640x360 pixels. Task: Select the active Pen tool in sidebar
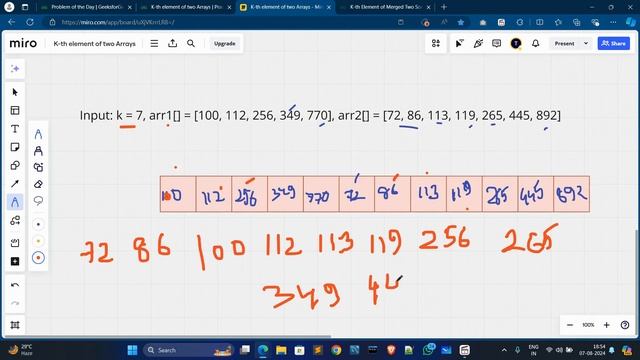[15, 202]
